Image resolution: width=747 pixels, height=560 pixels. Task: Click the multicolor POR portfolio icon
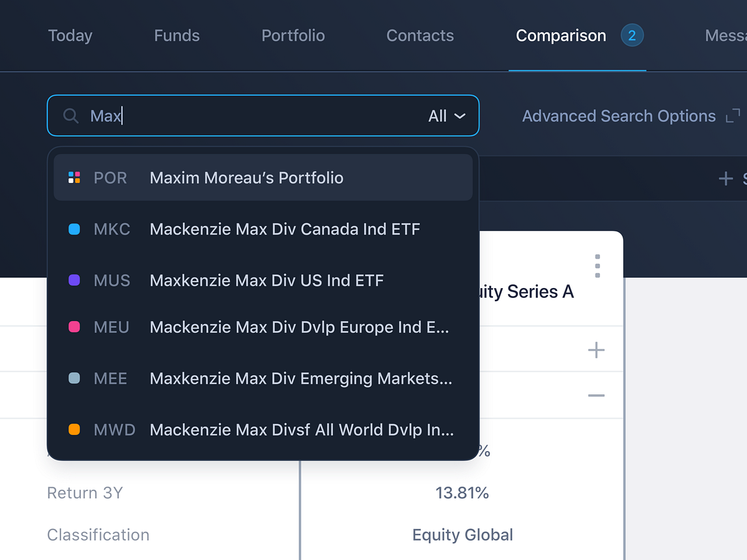coord(74,178)
